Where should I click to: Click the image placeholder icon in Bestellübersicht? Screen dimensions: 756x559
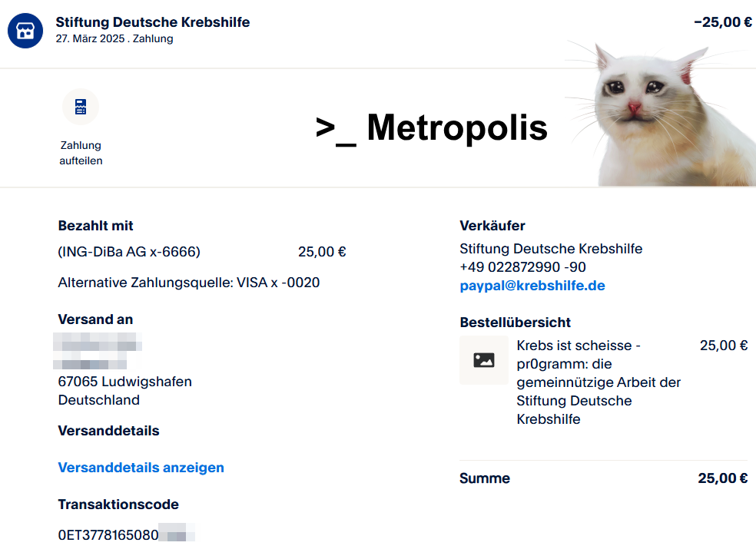[484, 360]
